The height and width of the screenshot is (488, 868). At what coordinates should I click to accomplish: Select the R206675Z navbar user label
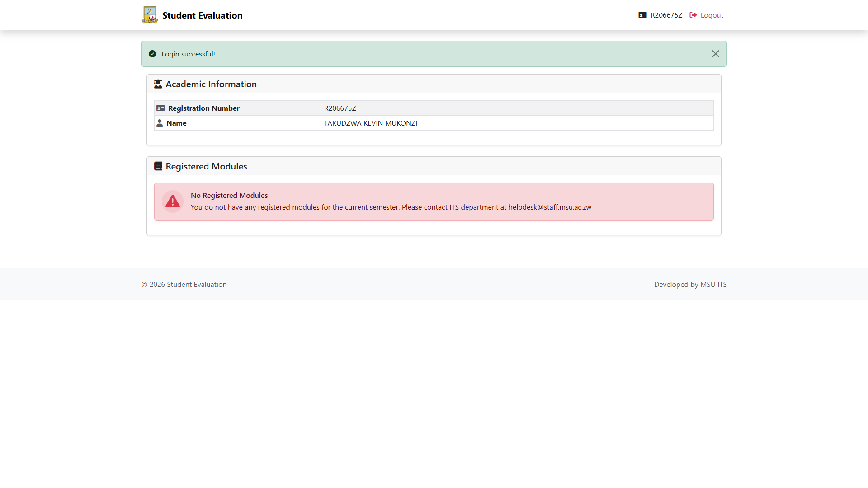point(666,15)
